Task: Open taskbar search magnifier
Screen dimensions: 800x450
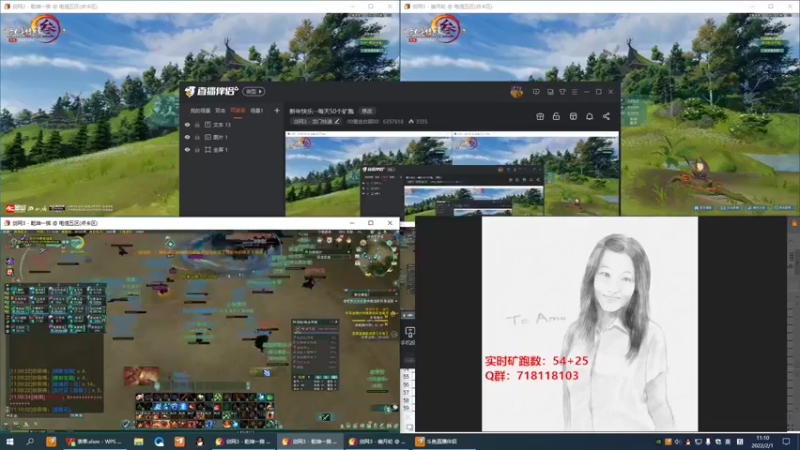Action: tap(30, 441)
